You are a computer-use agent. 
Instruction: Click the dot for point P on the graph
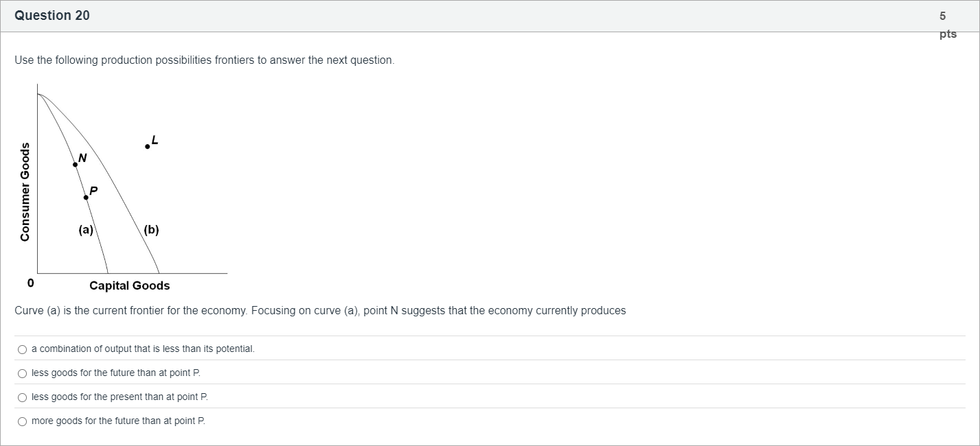tap(86, 198)
